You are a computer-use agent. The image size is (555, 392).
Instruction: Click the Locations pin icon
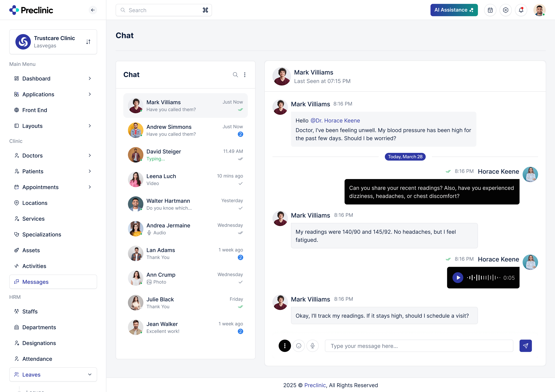pyautogui.click(x=16, y=203)
